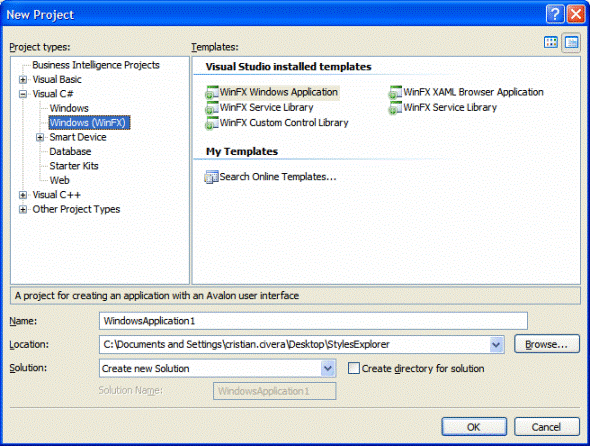Expand the Visual C++ node
The height and width of the screenshot is (446, 590).
coord(23,195)
